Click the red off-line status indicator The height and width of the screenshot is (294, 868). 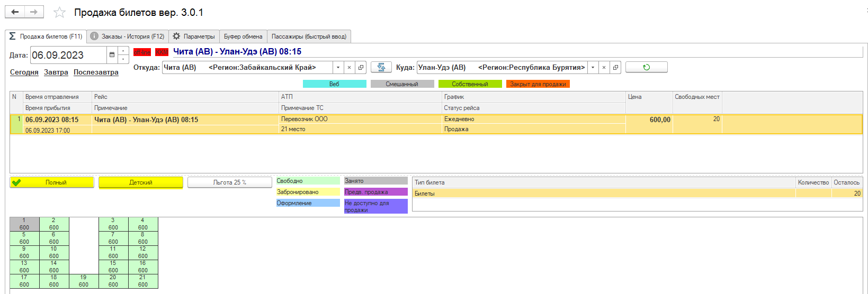[142, 52]
